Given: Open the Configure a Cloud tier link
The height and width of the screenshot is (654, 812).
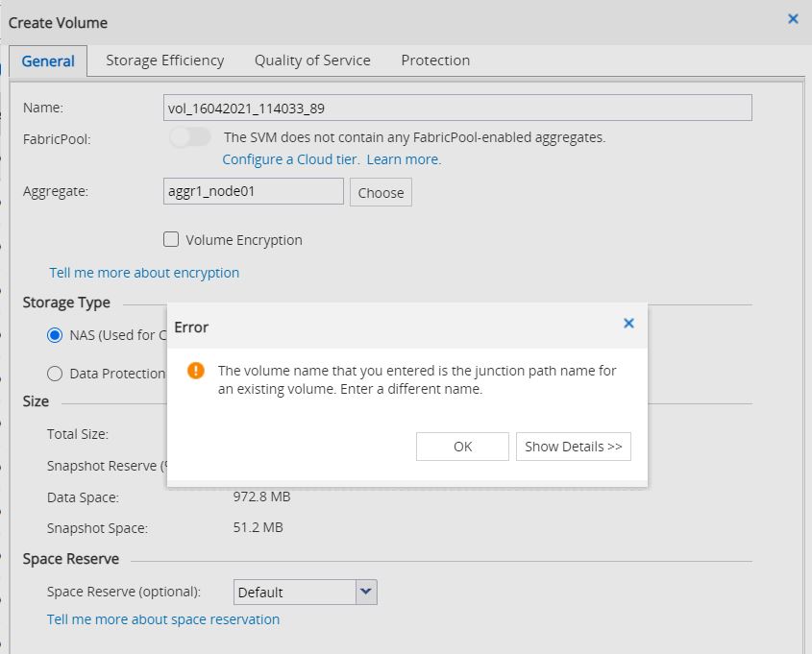Looking at the screenshot, I should (x=290, y=159).
